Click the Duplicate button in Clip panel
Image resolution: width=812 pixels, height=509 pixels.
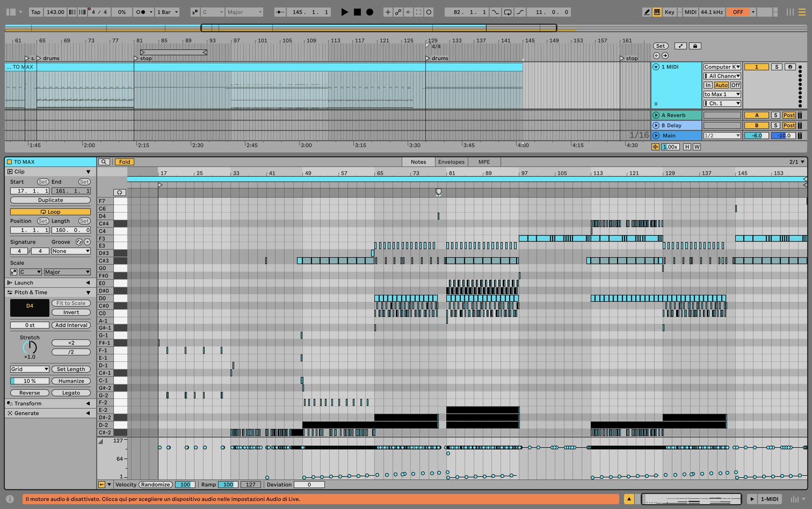(x=51, y=200)
